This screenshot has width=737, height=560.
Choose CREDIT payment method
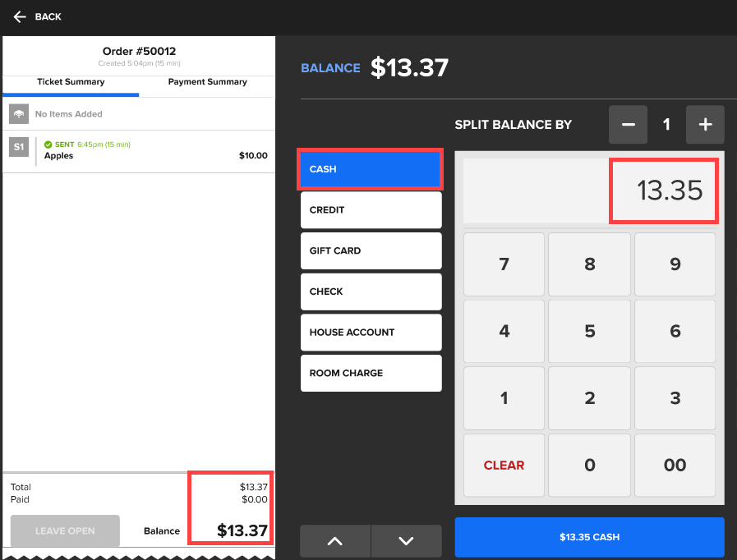click(371, 210)
